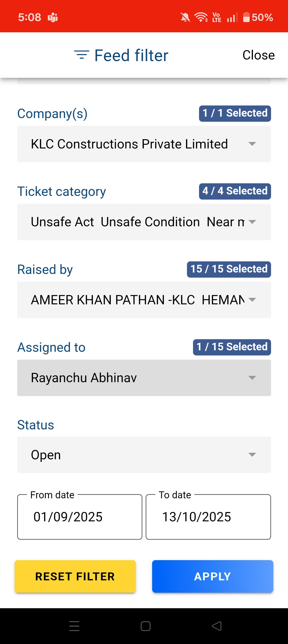Open the recent apps navigation icon

point(74,626)
